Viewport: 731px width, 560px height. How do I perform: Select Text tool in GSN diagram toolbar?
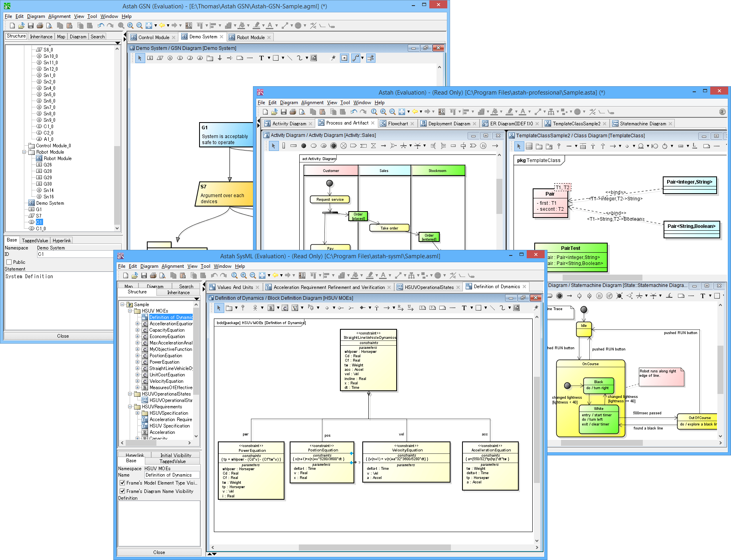[261, 58]
